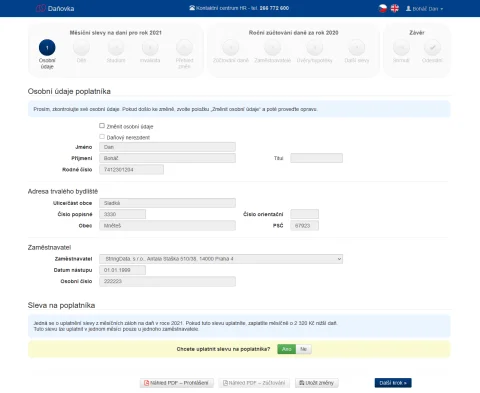Viewport: 480px width, 393px height.
Task: Go to the Další slevy step circle
Action: tap(357, 48)
